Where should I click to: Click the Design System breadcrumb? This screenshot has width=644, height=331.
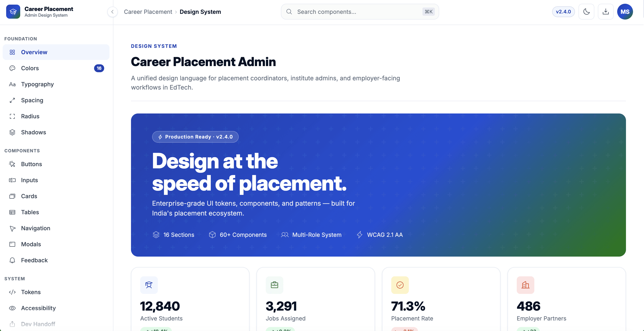(200, 12)
